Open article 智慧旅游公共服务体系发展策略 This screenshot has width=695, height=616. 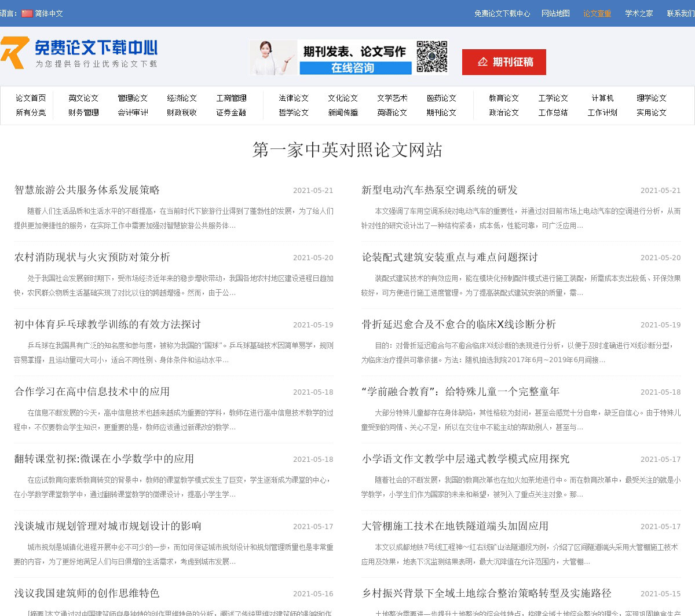click(87, 190)
